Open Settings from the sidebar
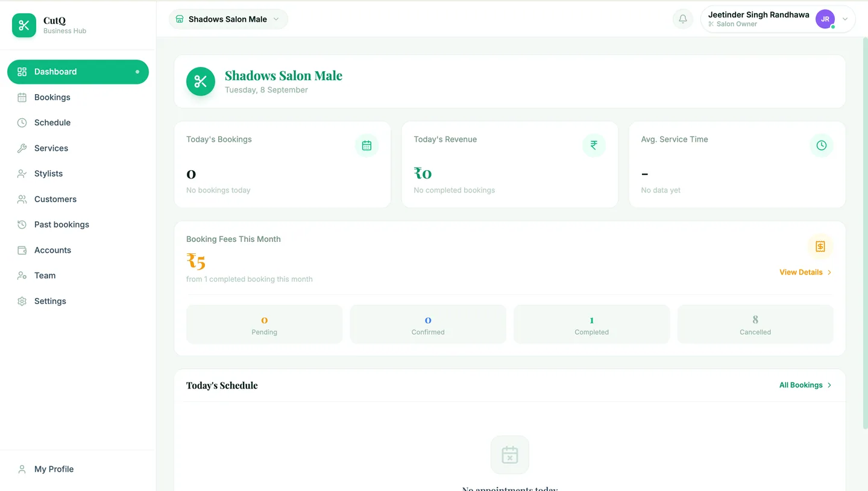 [x=78, y=301]
